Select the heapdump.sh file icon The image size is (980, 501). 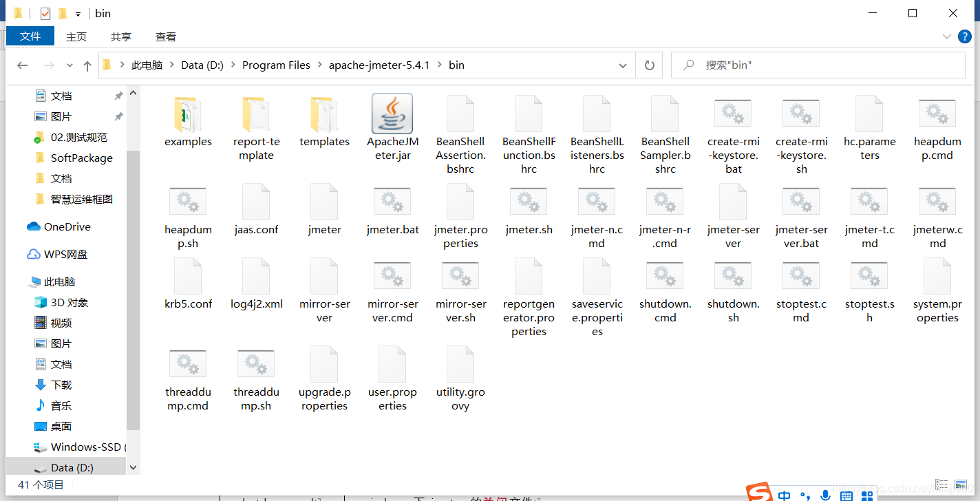tap(188, 202)
